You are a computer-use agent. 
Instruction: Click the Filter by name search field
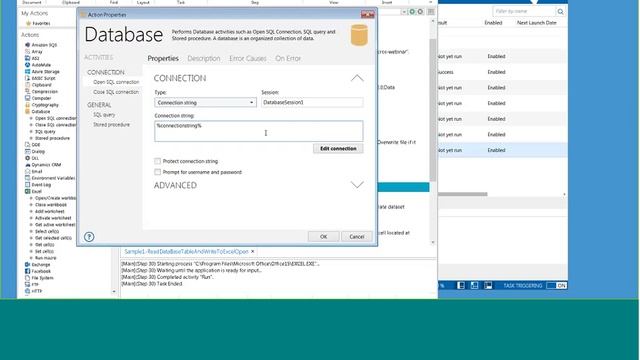(x=524, y=11)
